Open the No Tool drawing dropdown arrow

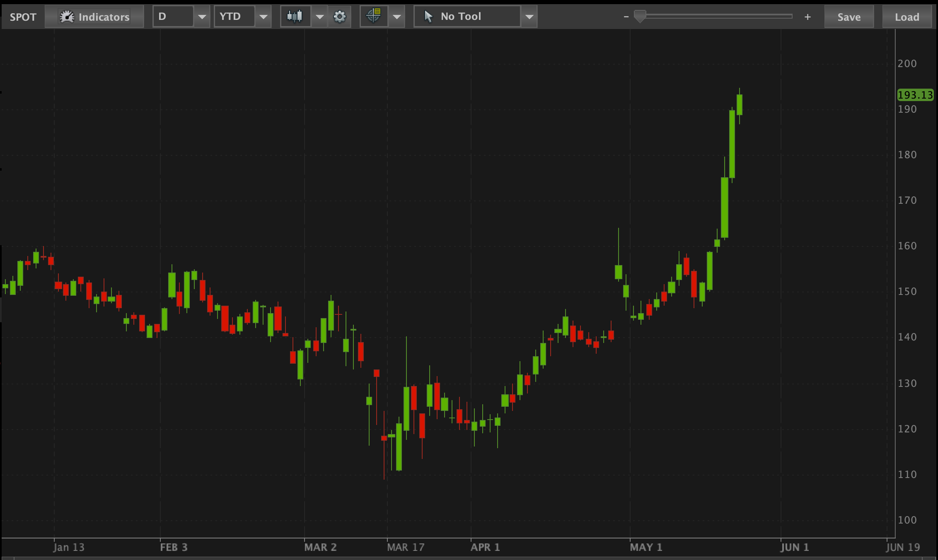tap(529, 17)
